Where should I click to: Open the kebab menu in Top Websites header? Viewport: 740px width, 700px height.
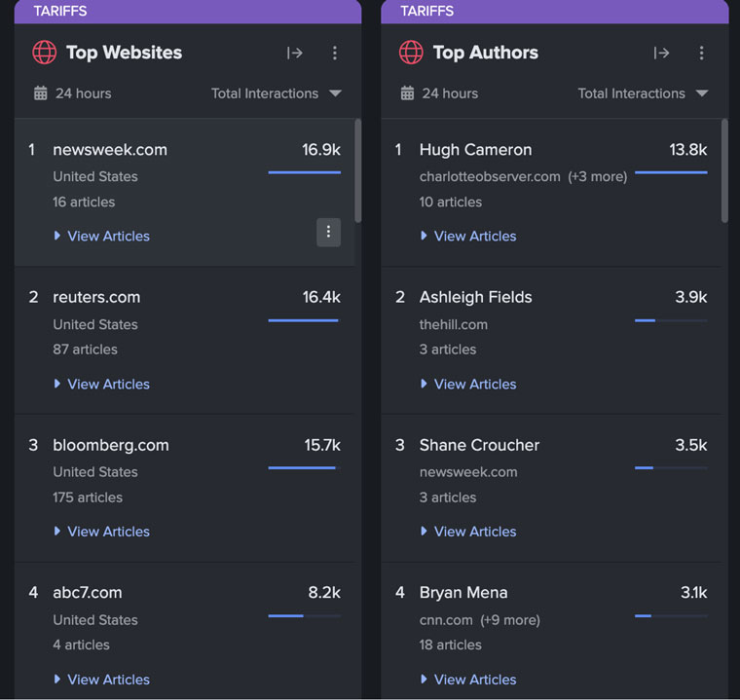coord(335,53)
